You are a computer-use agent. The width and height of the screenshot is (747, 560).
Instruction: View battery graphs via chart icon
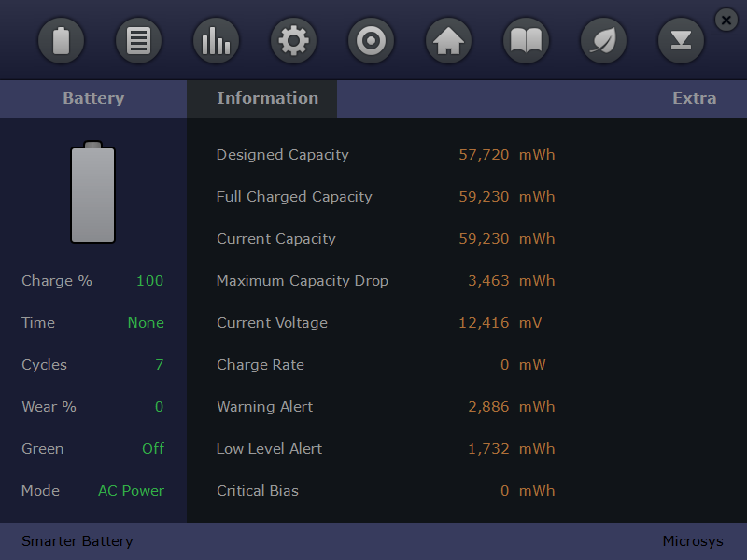click(x=216, y=40)
